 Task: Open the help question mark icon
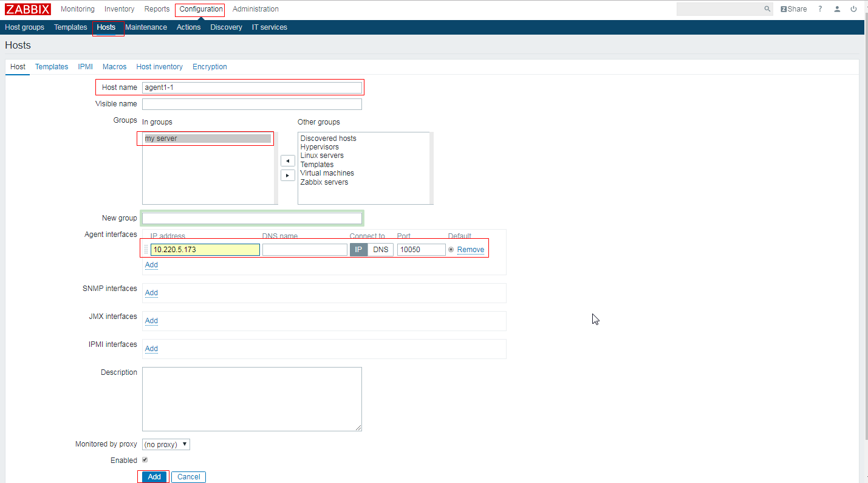[x=820, y=9]
